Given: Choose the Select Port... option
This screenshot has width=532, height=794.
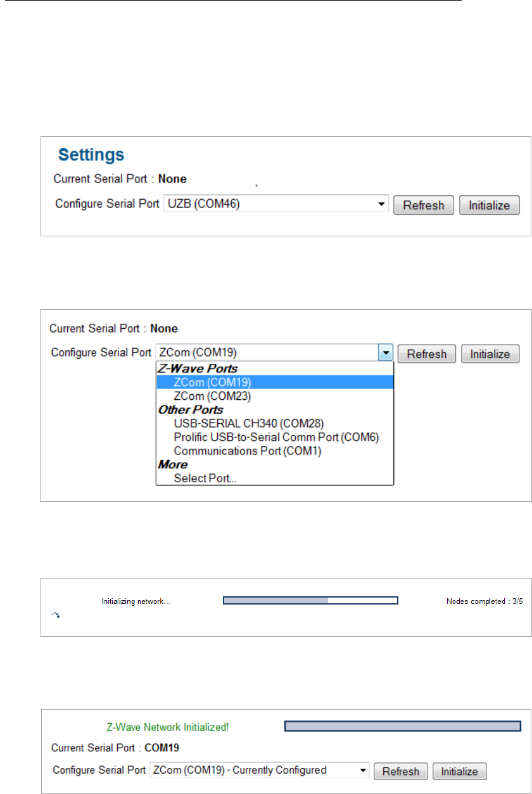Looking at the screenshot, I should tap(205, 479).
